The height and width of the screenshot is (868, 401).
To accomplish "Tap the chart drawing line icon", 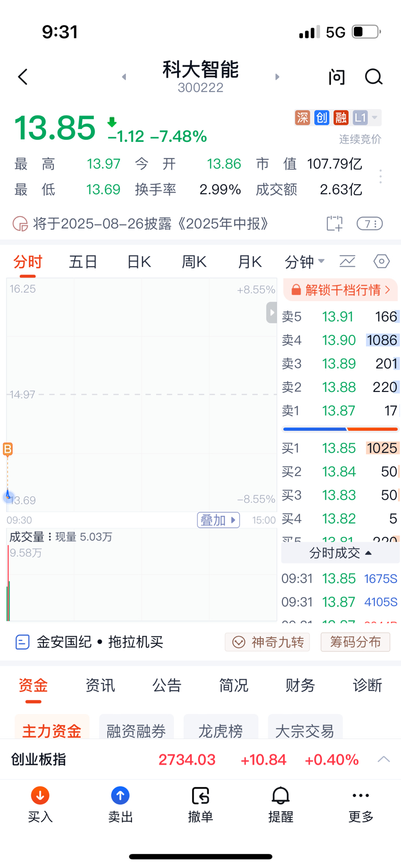I will point(348,261).
